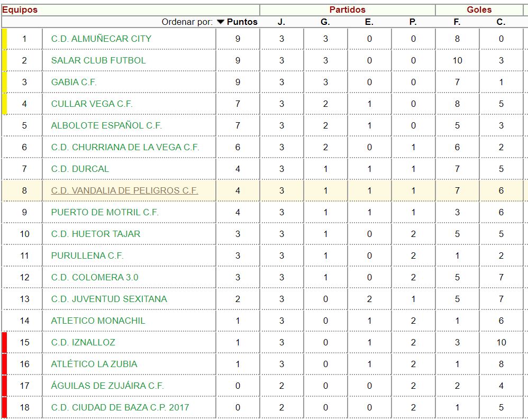528x420 pixels.
Task: Click the black sort arrow beside Puntos
Action: pos(221,22)
